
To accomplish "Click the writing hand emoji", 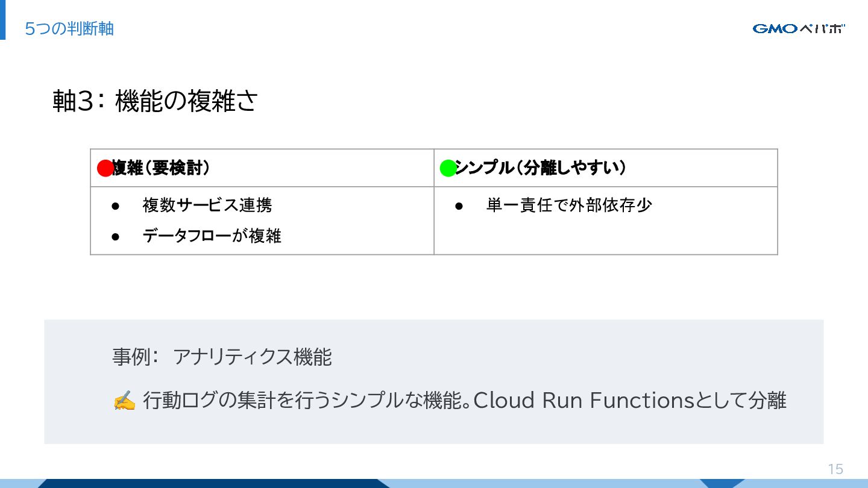I will 124,401.
